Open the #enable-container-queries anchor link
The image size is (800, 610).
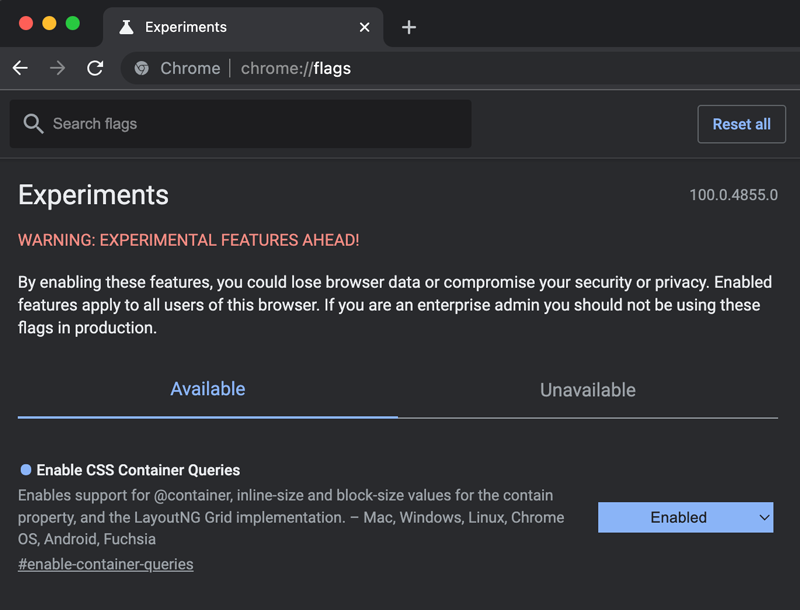click(x=106, y=564)
